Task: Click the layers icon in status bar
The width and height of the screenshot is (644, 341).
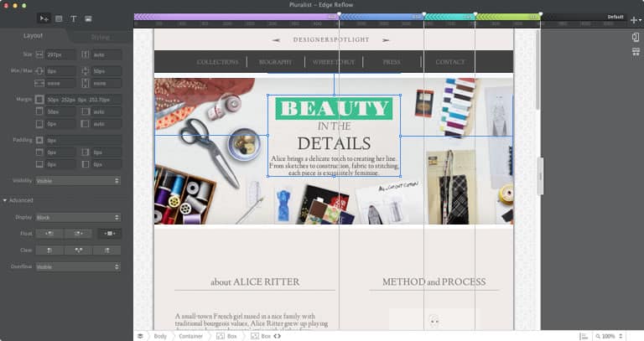Action: 141,335
